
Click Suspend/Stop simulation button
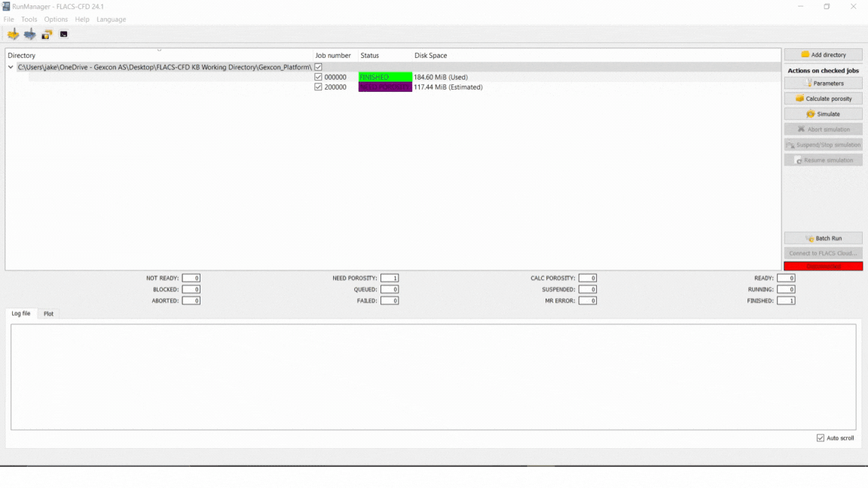(823, 145)
